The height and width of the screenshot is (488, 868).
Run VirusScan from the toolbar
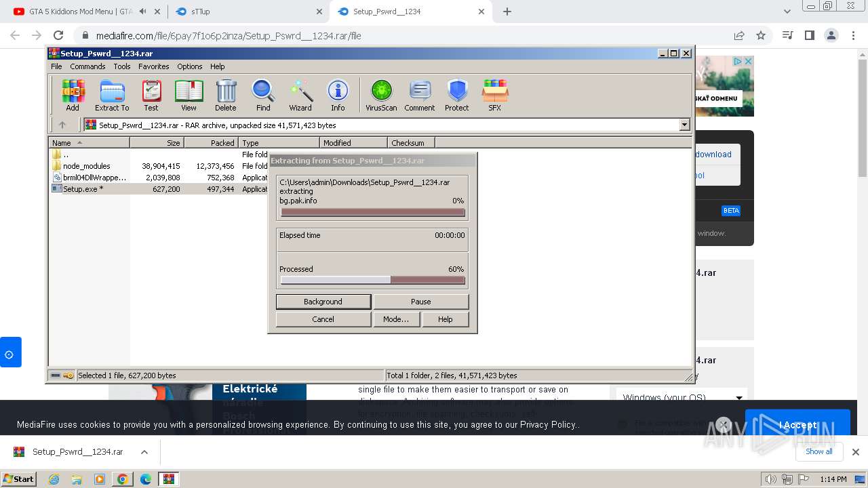pos(381,95)
